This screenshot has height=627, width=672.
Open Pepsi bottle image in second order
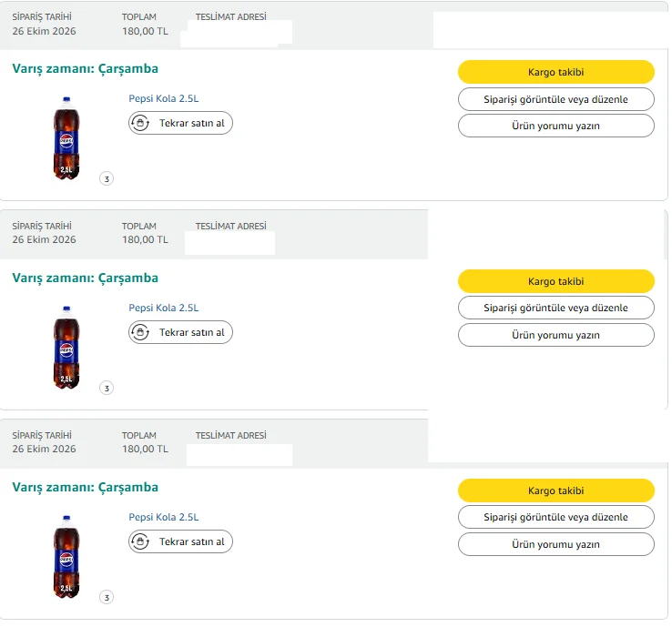(x=66, y=348)
